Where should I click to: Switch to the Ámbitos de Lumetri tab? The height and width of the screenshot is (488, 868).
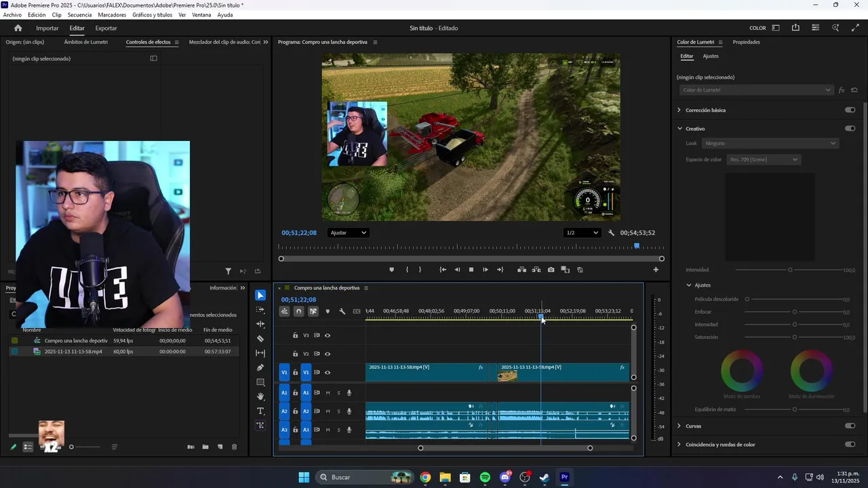[x=86, y=42]
